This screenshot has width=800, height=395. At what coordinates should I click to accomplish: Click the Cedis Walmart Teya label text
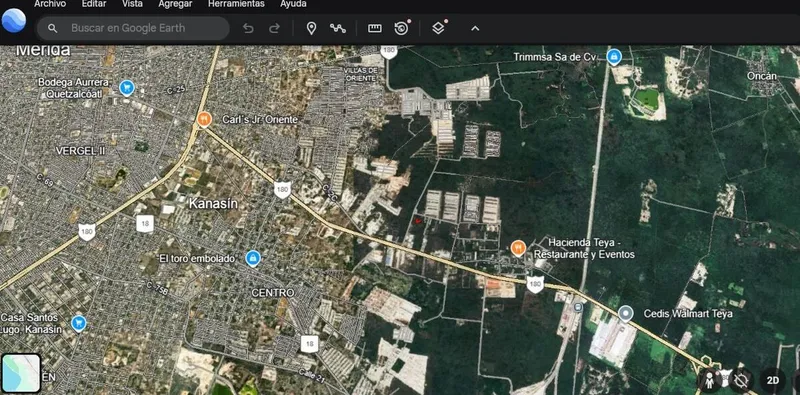tap(688, 314)
